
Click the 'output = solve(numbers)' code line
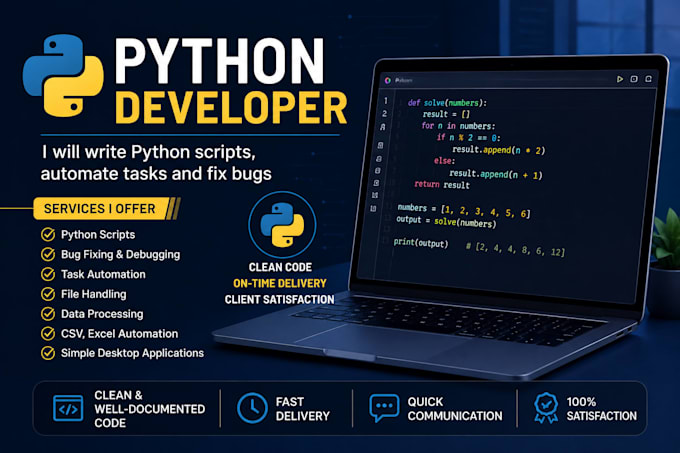click(x=446, y=222)
